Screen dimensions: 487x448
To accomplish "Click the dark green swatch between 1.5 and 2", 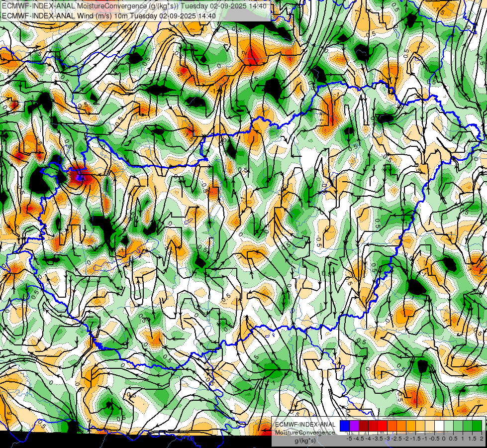I will click(x=477, y=426).
